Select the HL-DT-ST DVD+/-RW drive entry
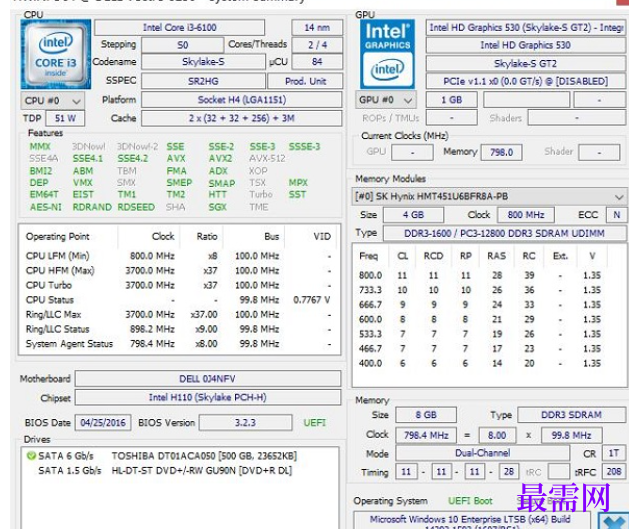The width and height of the screenshot is (629, 529). coord(202,470)
